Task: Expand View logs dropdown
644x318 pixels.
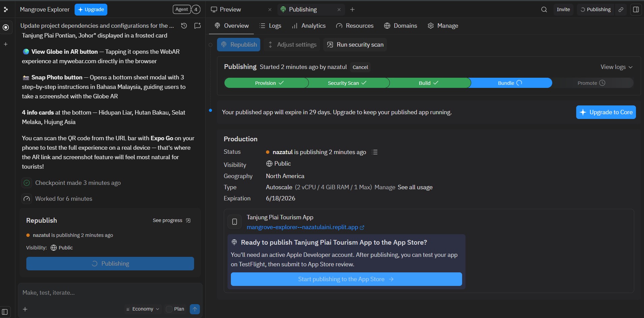Action: [x=616, y=67]
